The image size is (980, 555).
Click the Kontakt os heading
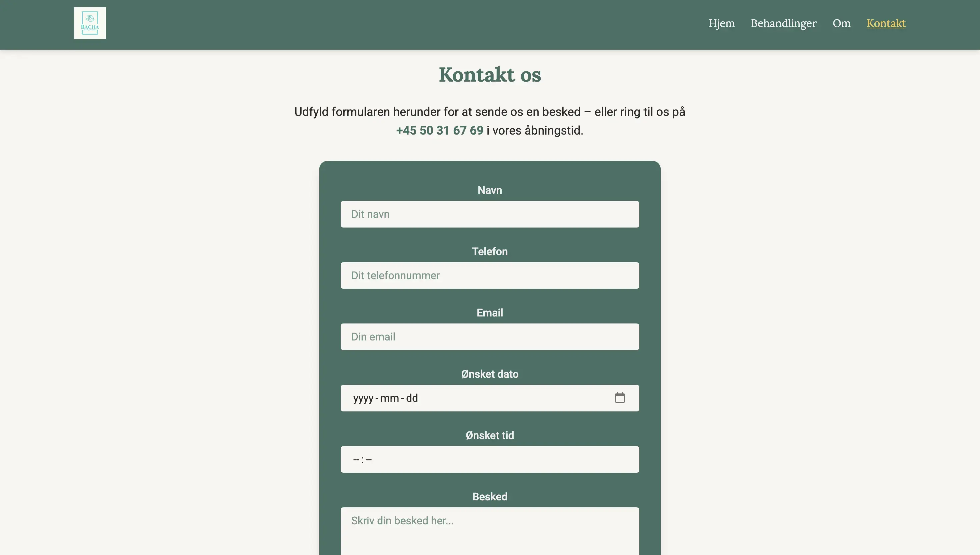point(490,74)
